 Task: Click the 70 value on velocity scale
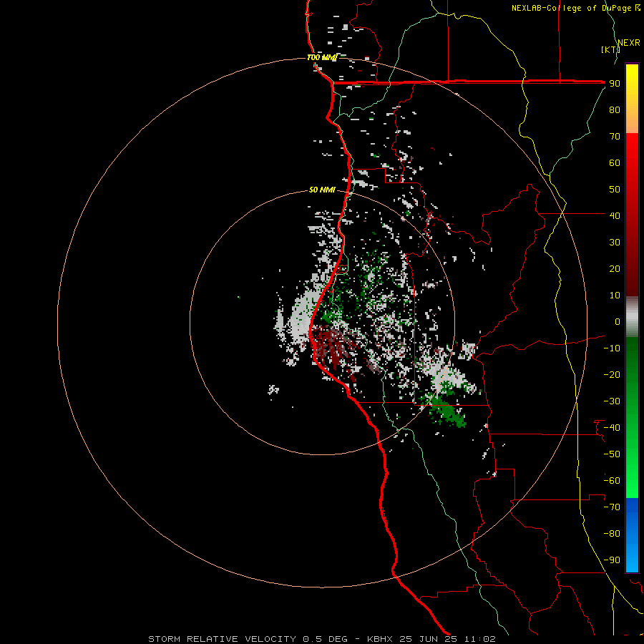(x=615, y=137)
